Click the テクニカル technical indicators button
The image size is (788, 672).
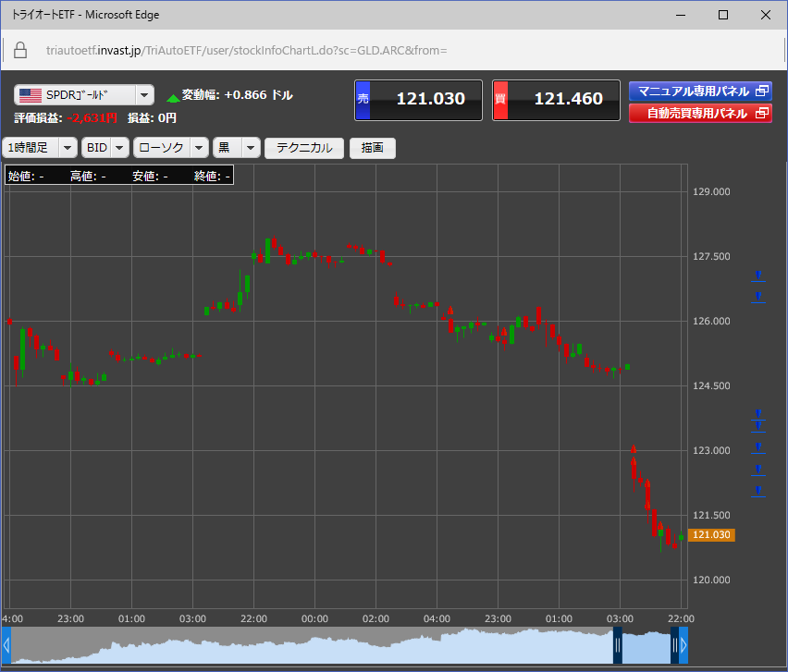click(304, 148)
